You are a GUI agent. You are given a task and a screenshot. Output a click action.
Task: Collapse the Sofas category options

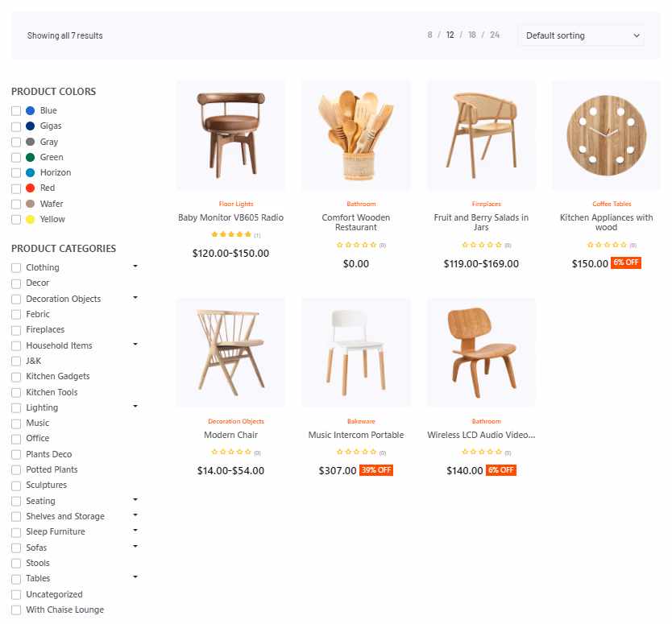point(135,547)
